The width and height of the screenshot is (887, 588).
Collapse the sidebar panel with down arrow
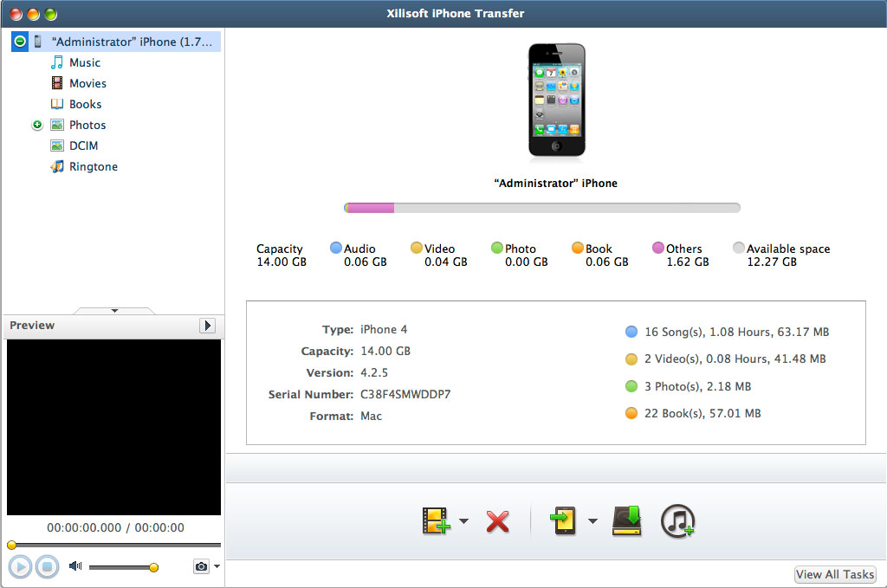[115, 311]
